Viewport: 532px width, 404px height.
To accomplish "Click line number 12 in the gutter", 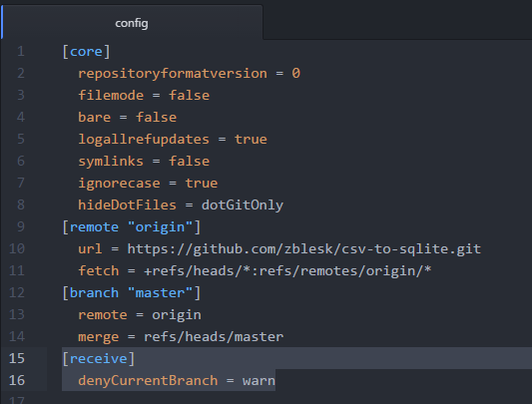I will [x=17, y=292].
